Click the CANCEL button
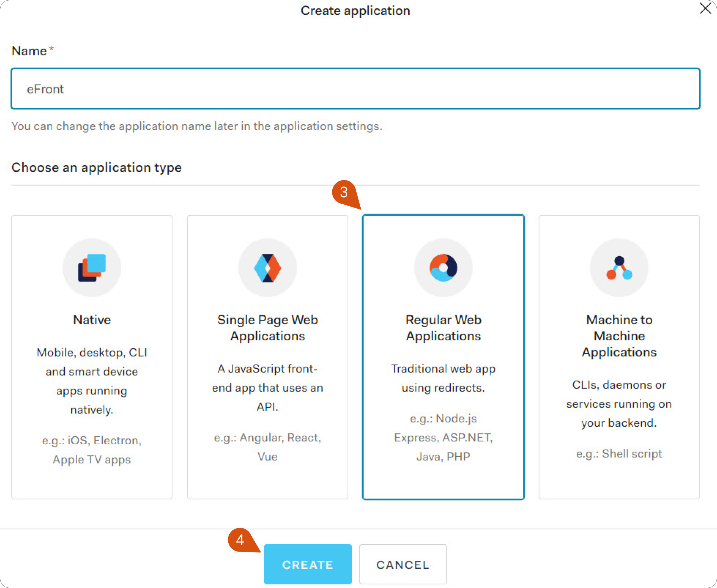Screen dimensions: 717x588 pyautogui.click(x=403, y=564)
